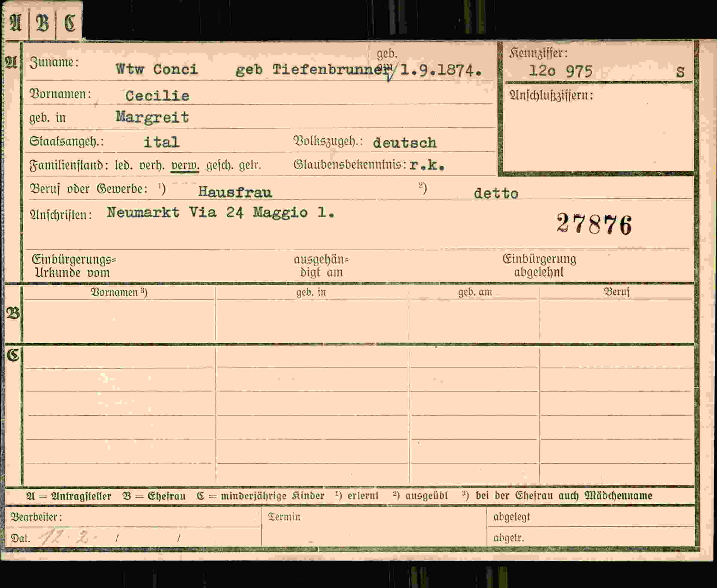The image size is (717, 588).
Task: Click the 'verh.' marital status option
Action: (152, 165)
